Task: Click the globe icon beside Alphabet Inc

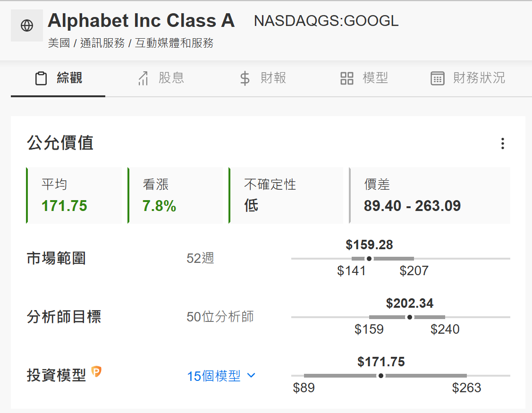Action: [x=27, y=25]
